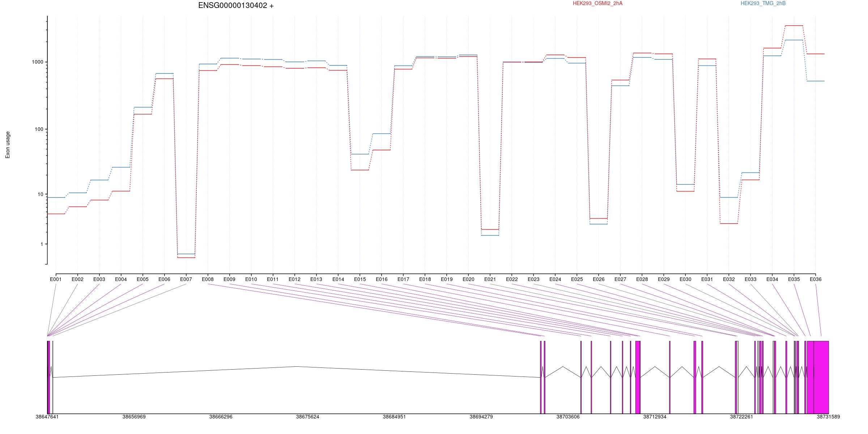Click exon label E016
The height and width of the screenshot is (434, 868).
tap(382, 279)
